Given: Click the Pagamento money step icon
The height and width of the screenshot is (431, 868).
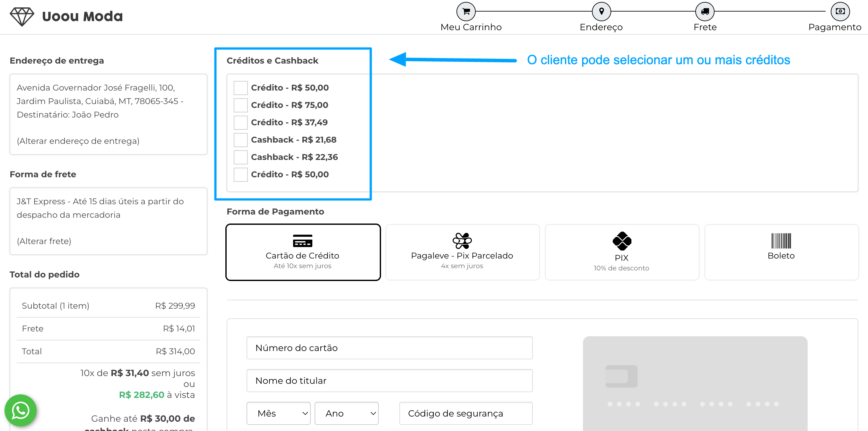Looking at the screenshot, I should [x=840, y=12].
